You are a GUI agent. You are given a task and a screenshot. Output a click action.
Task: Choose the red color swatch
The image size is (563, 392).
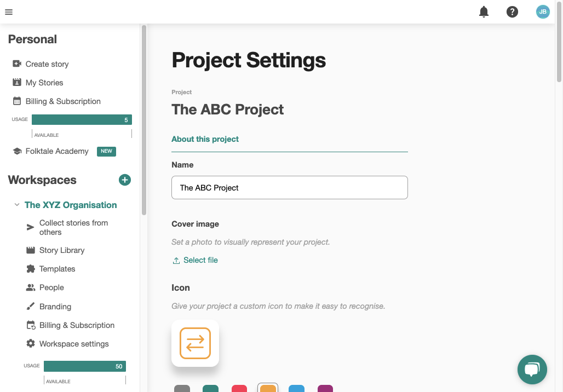(239, 388)
